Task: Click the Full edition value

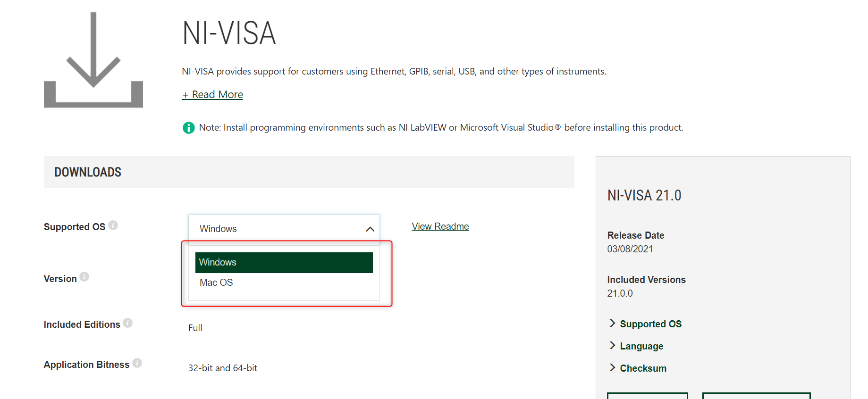Action: (x=195, y=328)
